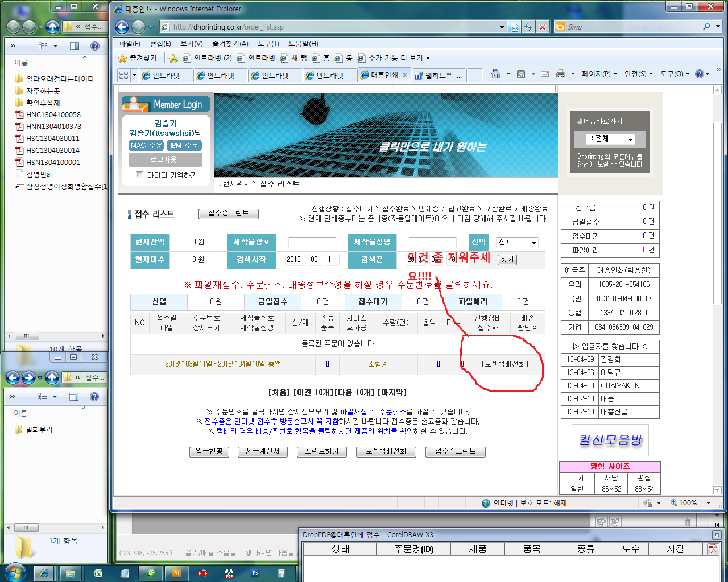
Task: Open the '메뉴바로가기' 전체 dropdown
Action: (x=610, y=139)
